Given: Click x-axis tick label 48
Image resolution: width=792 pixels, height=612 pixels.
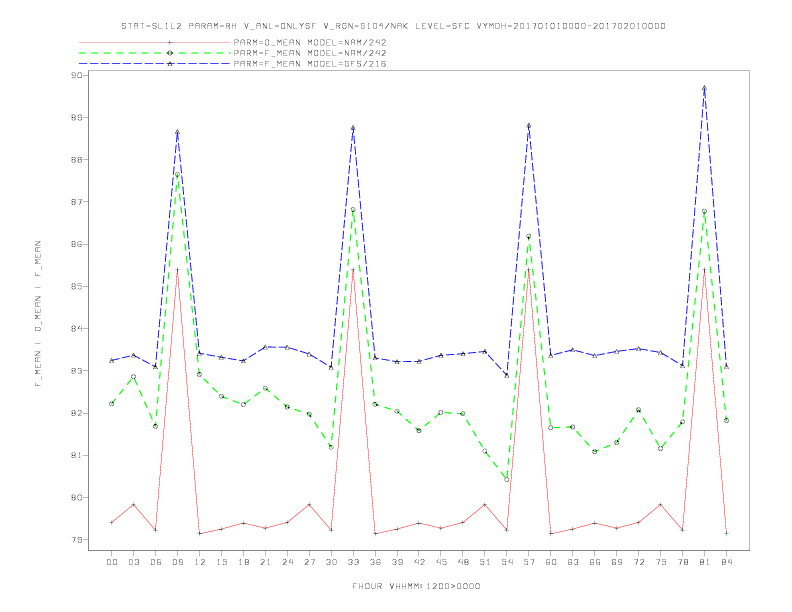Looking at the screenshot, I should point(463,562).
